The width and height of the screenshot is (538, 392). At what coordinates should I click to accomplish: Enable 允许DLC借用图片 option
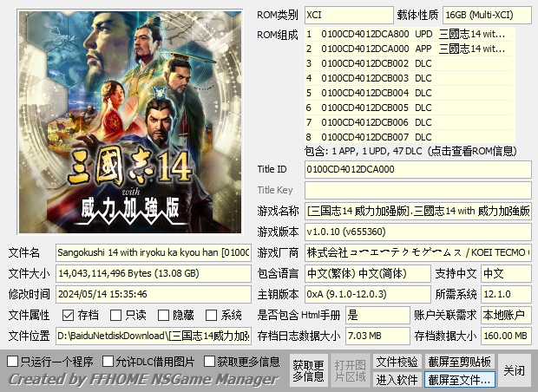[x=108, y=361]
